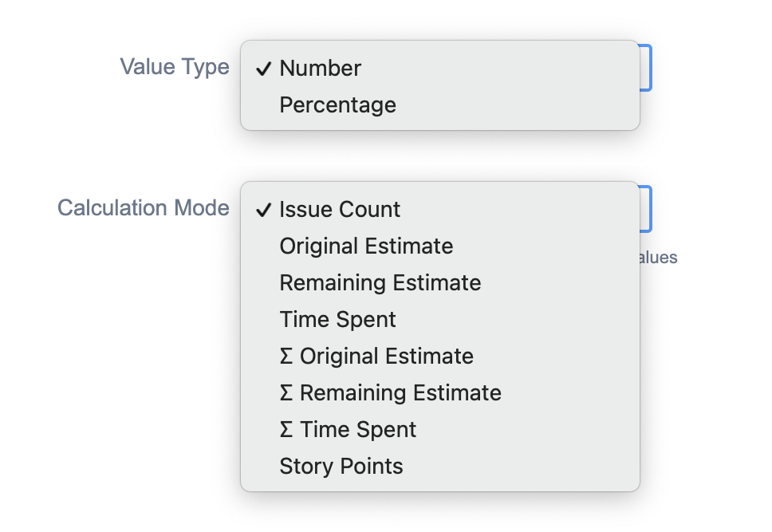Image resolution: width=772 pixels, height=532 pixels.
Task: Click the checkmark beside Number
Action: [x=263, y=68]
